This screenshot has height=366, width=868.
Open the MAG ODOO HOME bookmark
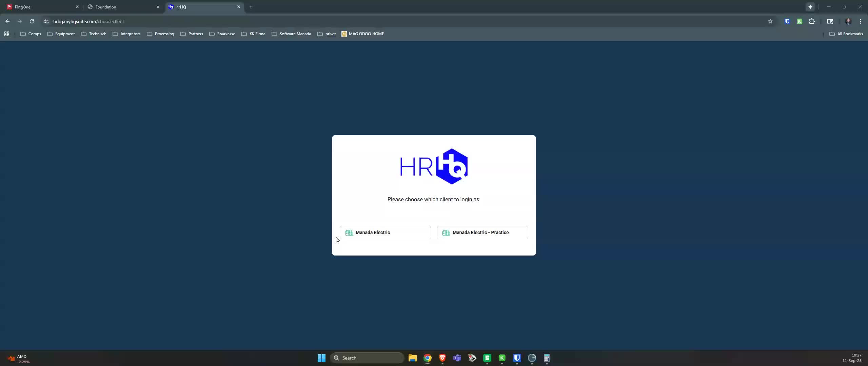tap(363, 34)
